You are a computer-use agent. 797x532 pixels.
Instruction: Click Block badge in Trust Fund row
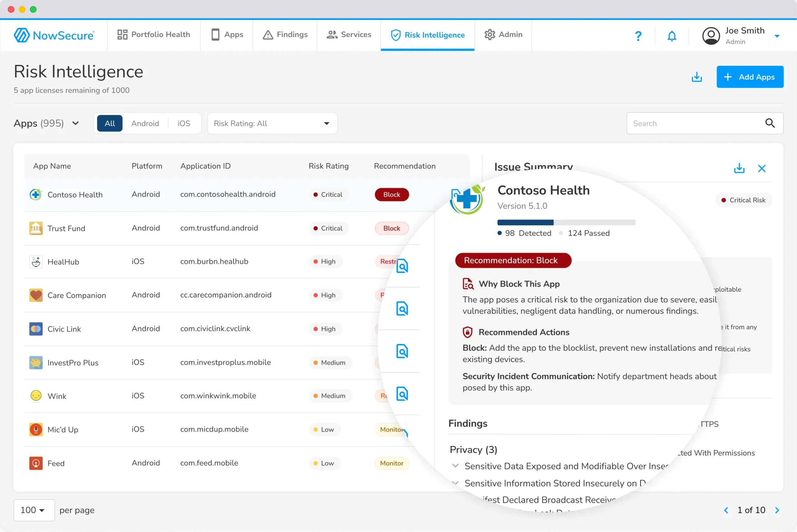pyautogui.click(x=392, y=228)
